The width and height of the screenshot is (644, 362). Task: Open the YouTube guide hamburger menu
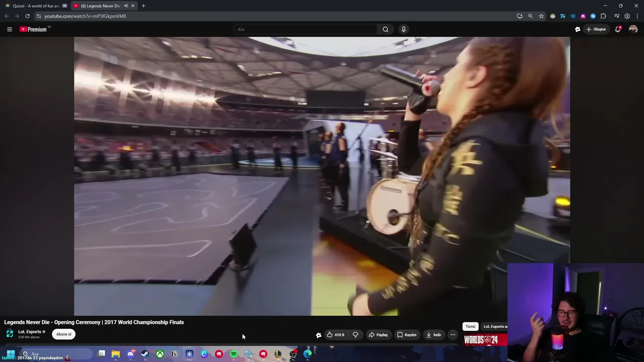tap(10, 29)
